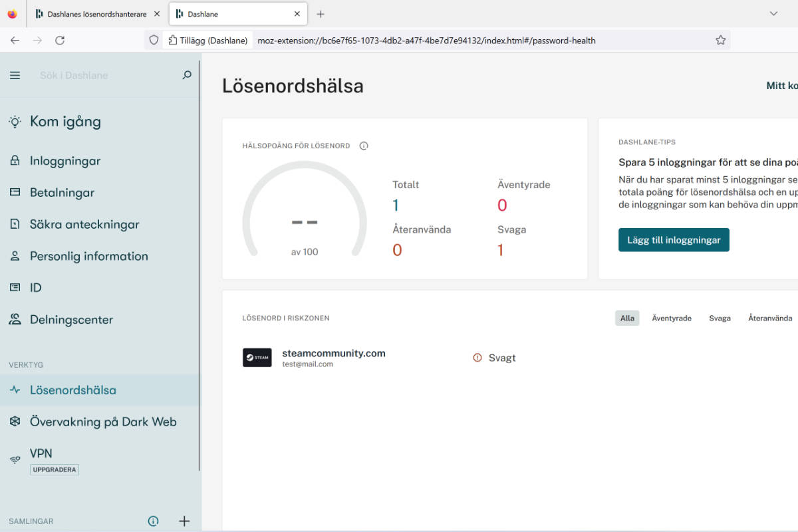Click the Lägg till inloggningar button
Image resolution: width=798 pixels, height=532 pixels.
tap(674, 240)
